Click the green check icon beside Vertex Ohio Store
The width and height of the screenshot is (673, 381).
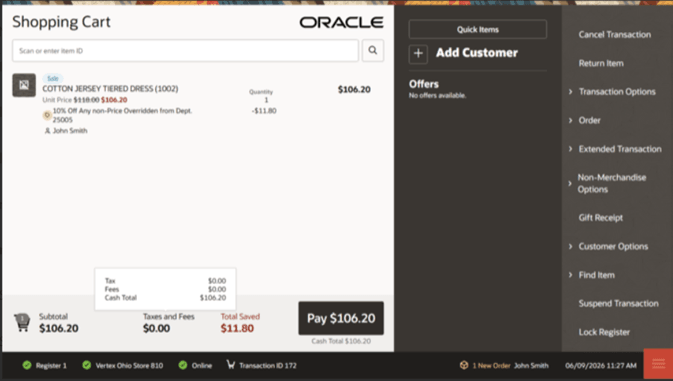coord(87,365)
